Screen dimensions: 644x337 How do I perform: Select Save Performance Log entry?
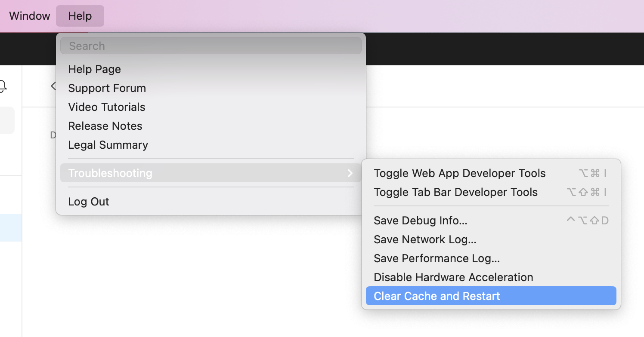[491, 258]
